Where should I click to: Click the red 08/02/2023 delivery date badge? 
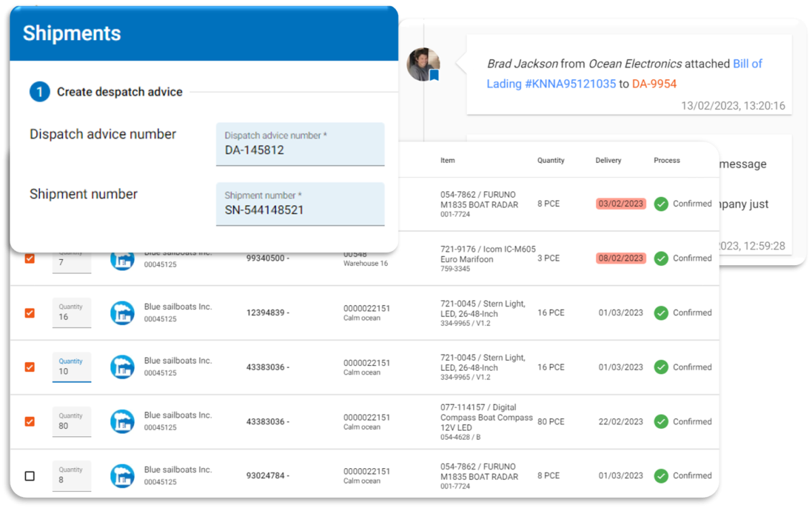point(621,258)
